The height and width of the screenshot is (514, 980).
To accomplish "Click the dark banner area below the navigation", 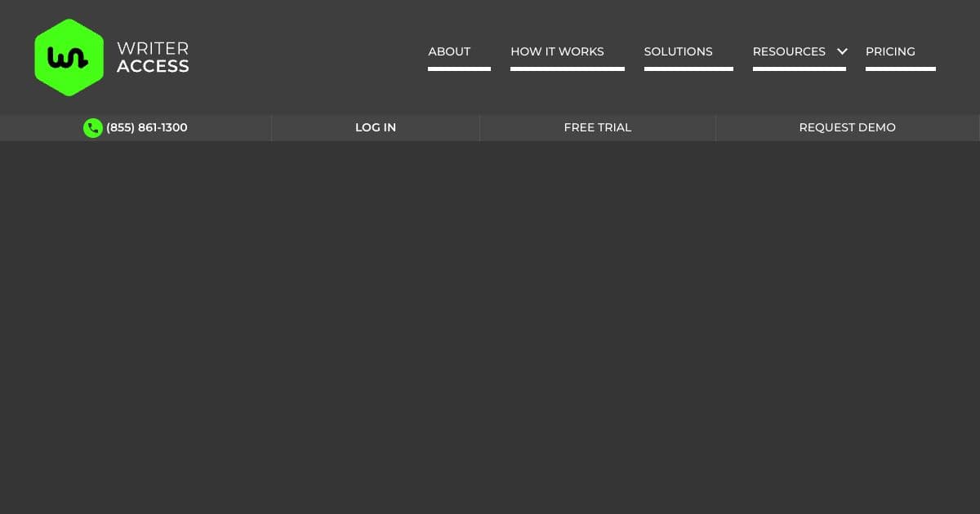I will coord(490,326).
